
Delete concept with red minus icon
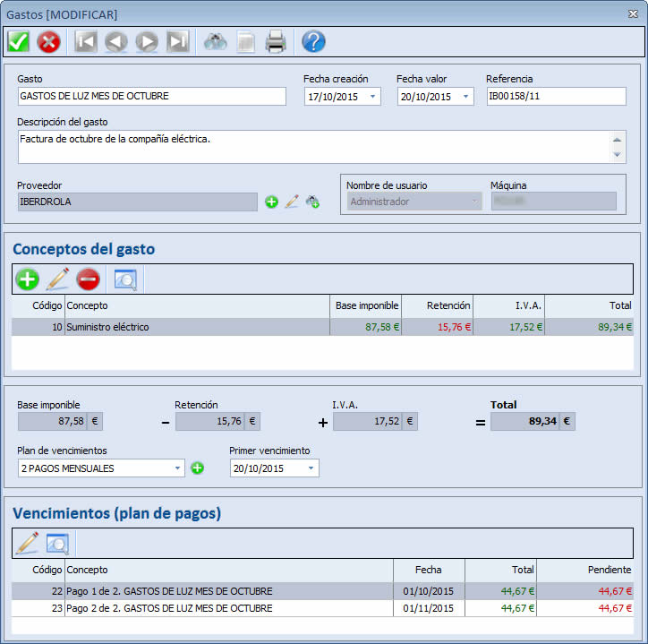[x=88, y=279]
